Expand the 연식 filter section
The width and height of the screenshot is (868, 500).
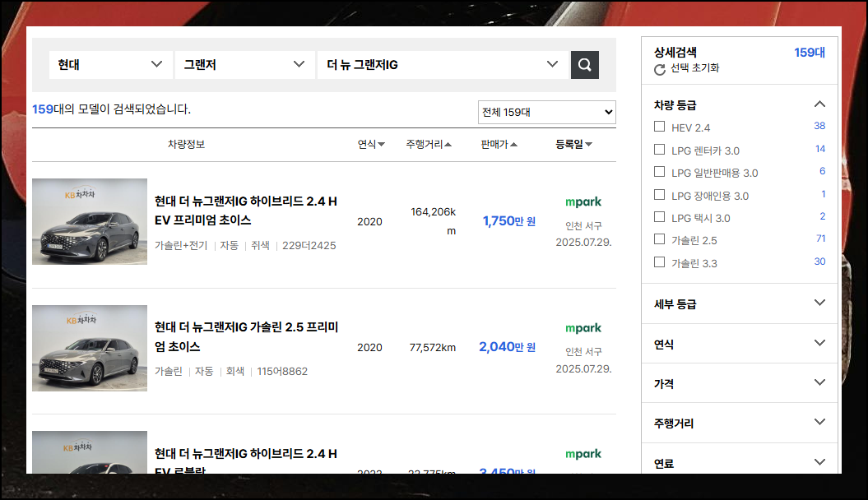click(819, 343)
